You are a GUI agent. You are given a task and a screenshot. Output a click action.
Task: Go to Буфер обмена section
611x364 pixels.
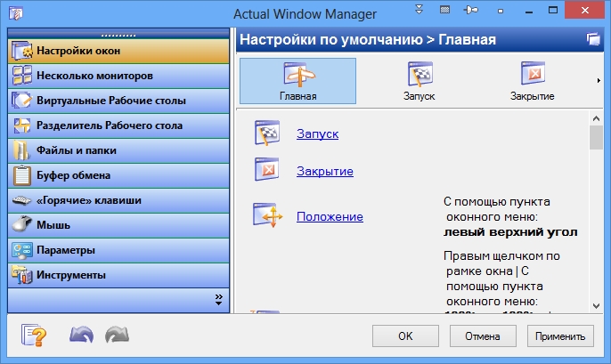pyautogui.click(x=118, y=175)
